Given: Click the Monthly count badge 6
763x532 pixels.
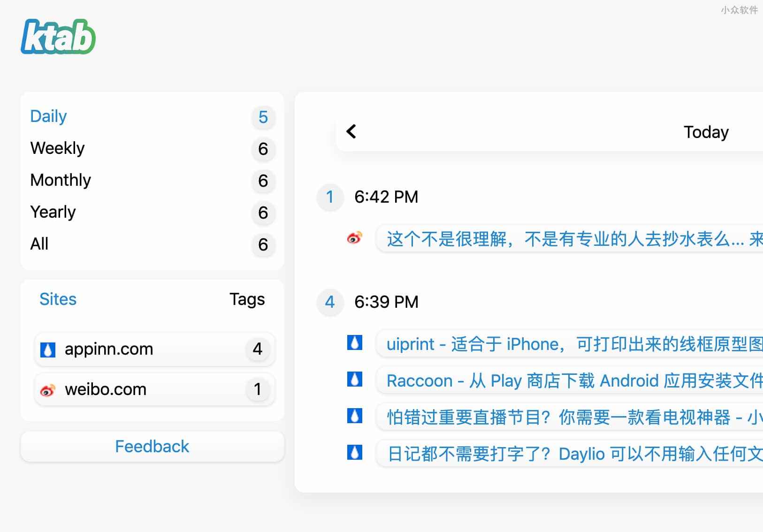Looking at the screenshot, I should coord(263,181).
